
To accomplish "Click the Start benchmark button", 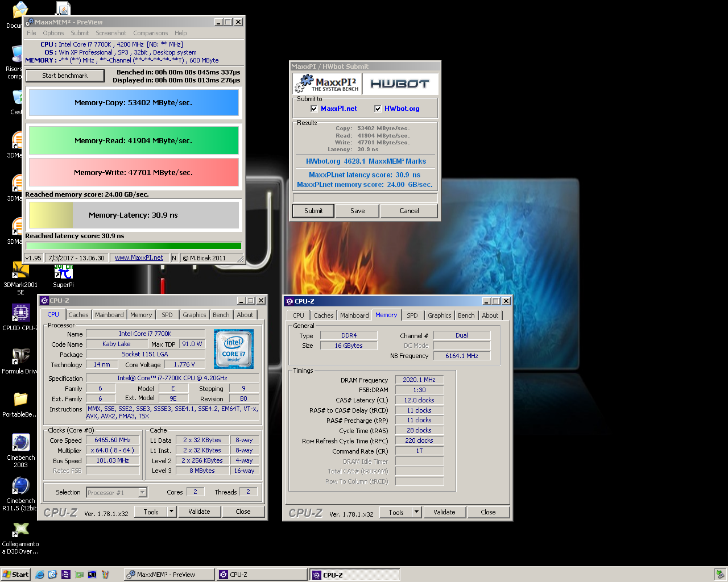I will click(65, 76).
